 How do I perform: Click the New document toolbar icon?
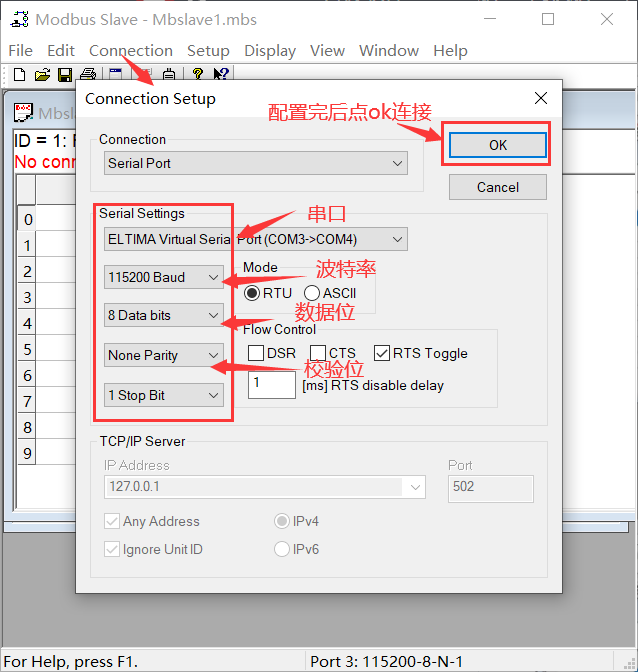click(19, 75)
